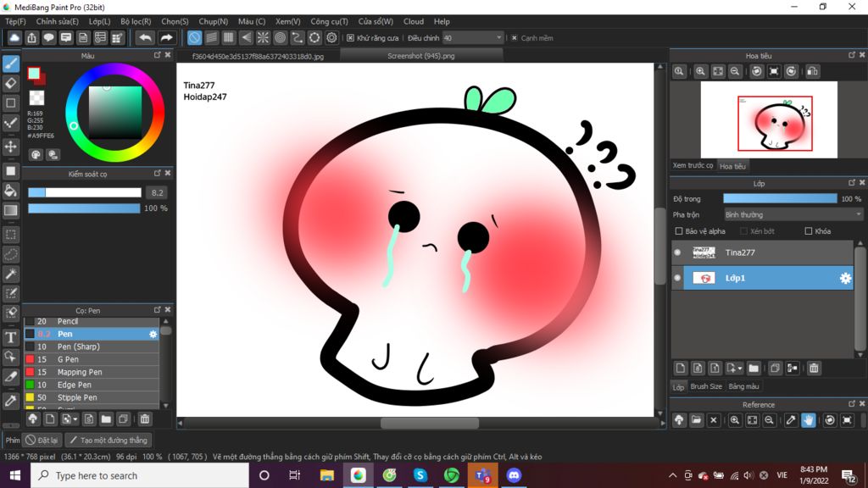Open the Cửa sổ(W) menu
This screenshot has width=868, height=488.
[376, 21]
